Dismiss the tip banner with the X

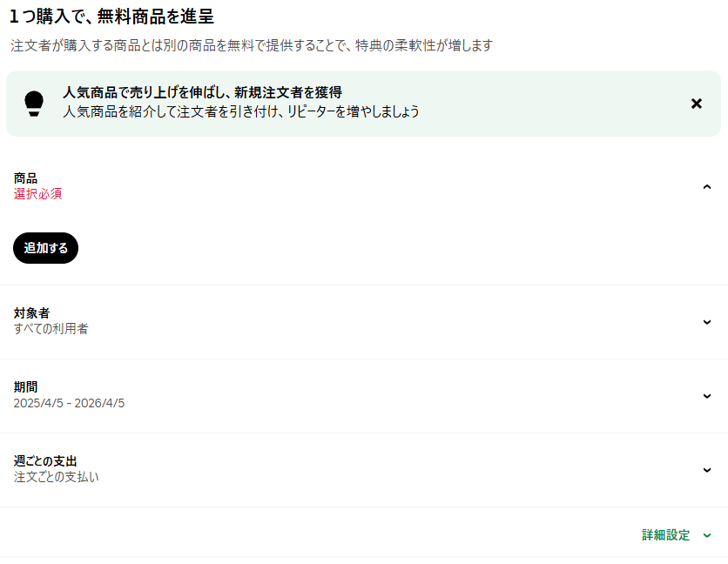click(x=697, y=103)
